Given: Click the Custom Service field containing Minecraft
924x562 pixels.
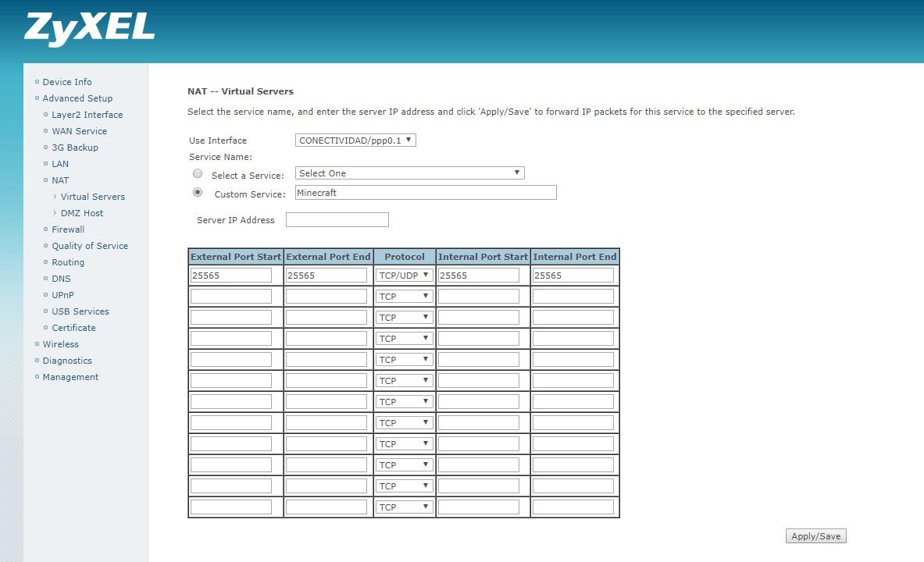Looking at the screenshot, I should pos(426,193).
